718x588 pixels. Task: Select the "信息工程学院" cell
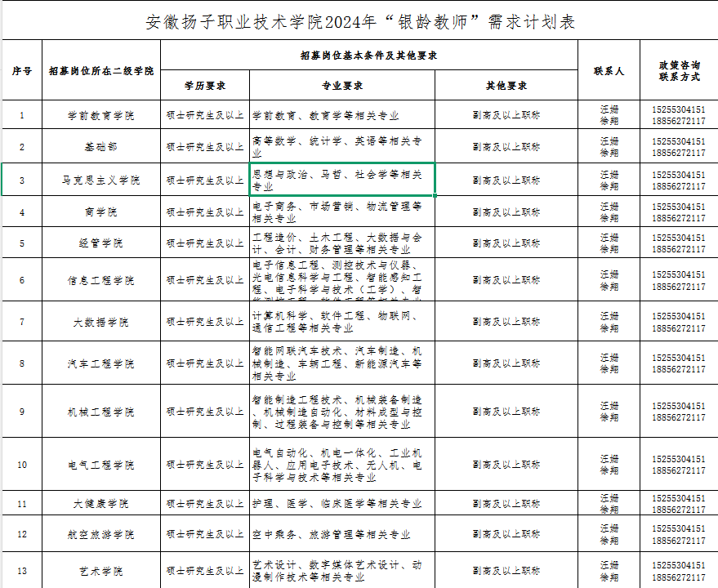[101, 280]
